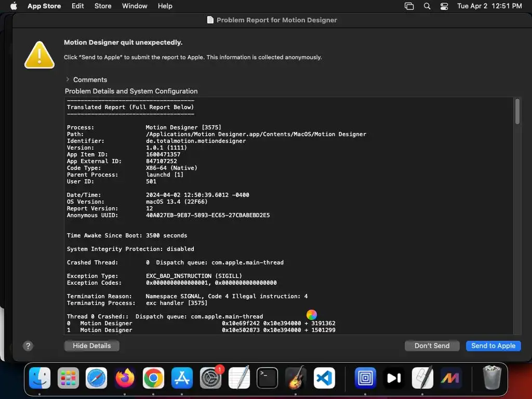Open the Help menu
The width and height of the screenshot is (532, 399).
[x=165, y=6]
